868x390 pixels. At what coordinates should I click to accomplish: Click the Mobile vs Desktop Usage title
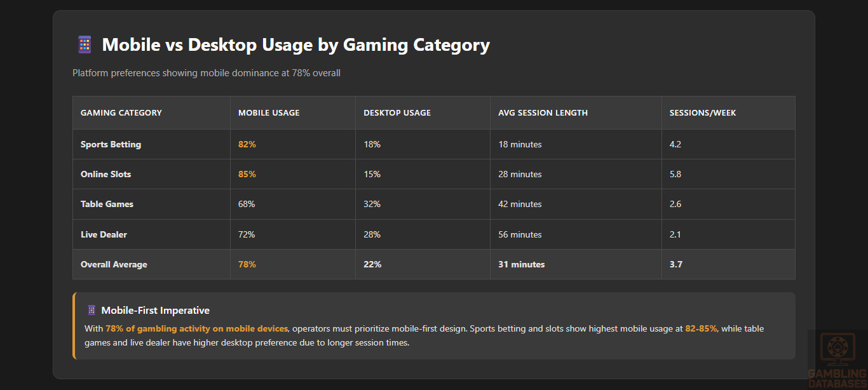[x=295, y=45]
